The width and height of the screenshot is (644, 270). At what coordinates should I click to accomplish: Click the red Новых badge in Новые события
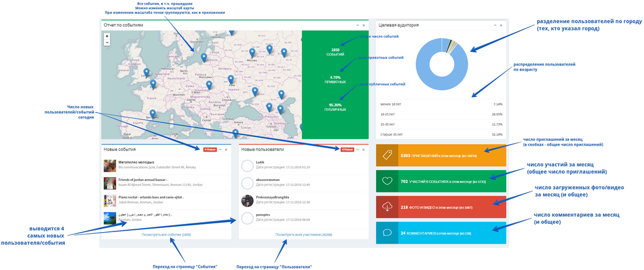[210, 150]
